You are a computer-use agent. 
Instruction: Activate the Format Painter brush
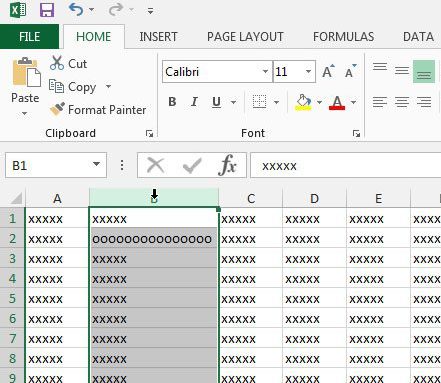(98, 109)
